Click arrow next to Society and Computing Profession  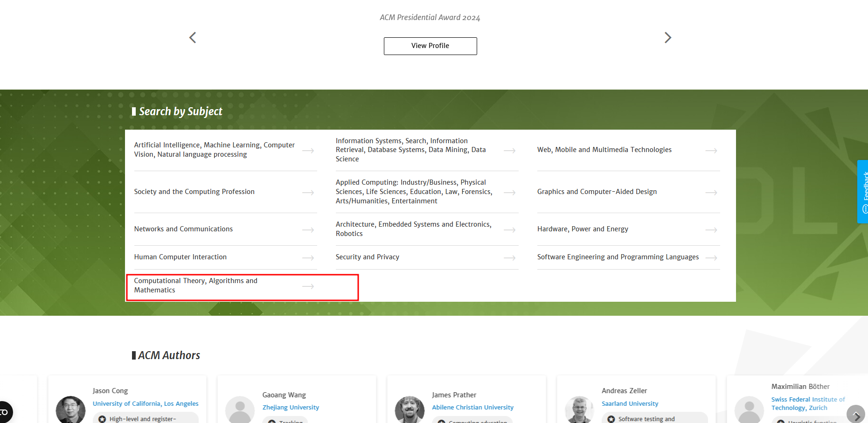pos(308,193)
